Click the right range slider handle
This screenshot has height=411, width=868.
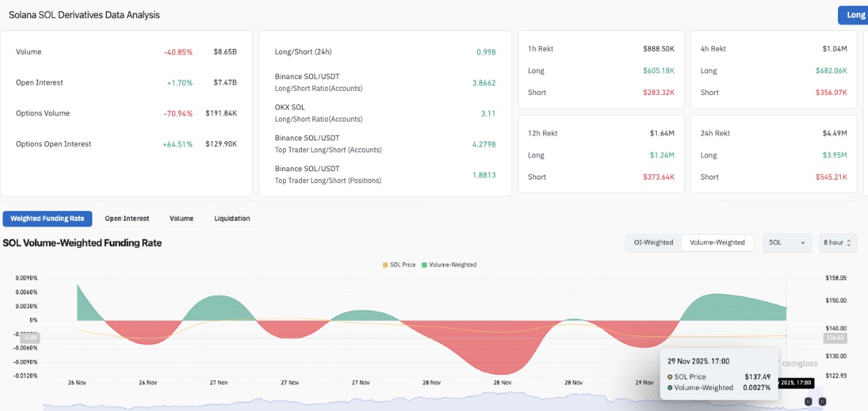click(x=823, y=402)
